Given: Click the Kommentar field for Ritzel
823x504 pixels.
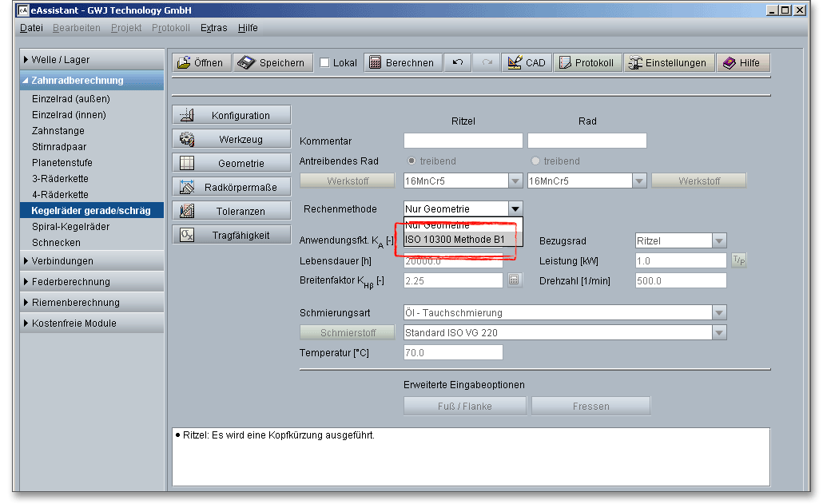Looking at the screenshot, I should [x=463, y=141].
